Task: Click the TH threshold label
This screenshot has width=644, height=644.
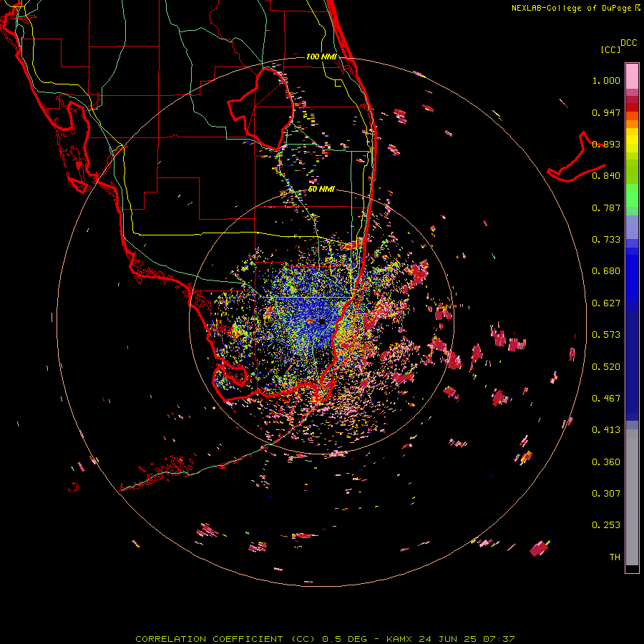Action: [x=615, y=557]
